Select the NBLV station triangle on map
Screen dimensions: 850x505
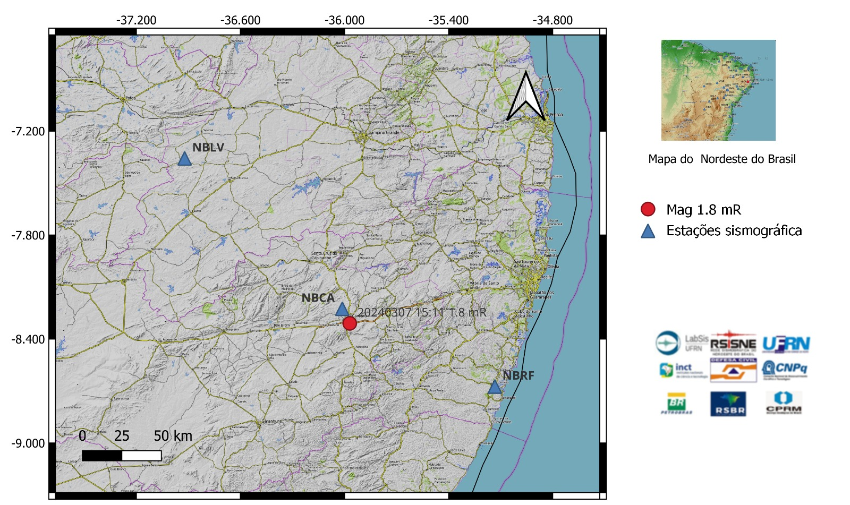click(x=184, y=158)
